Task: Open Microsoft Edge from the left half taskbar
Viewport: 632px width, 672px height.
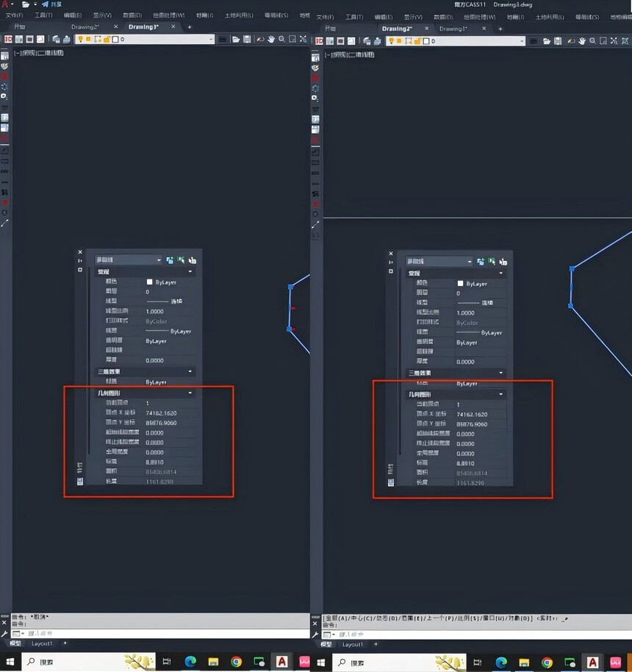Action: (x=190, y=662)
